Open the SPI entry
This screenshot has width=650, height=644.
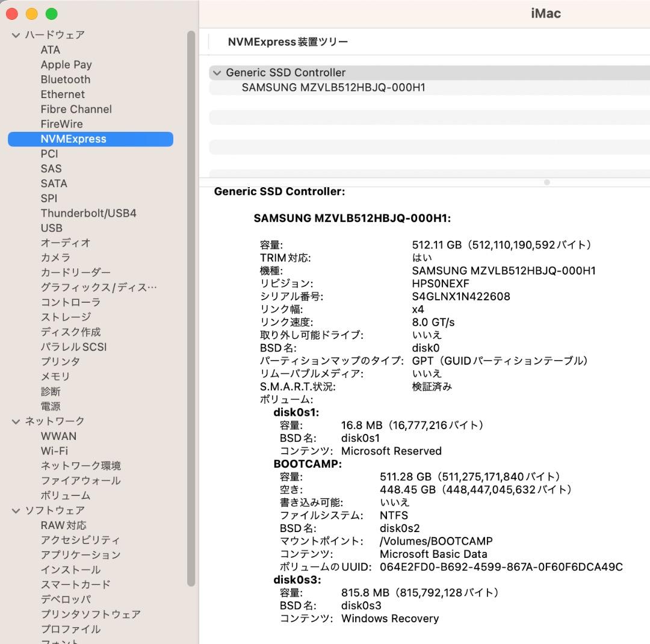point(49,199)
